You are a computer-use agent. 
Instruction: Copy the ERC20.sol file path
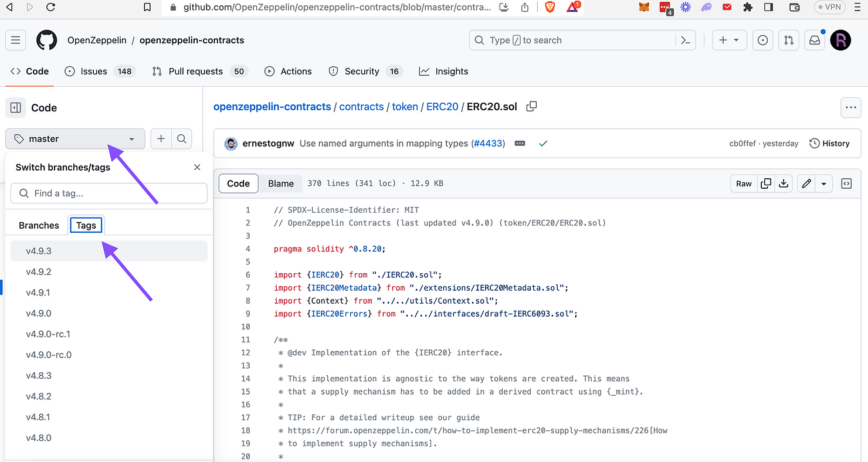point(531,107)
